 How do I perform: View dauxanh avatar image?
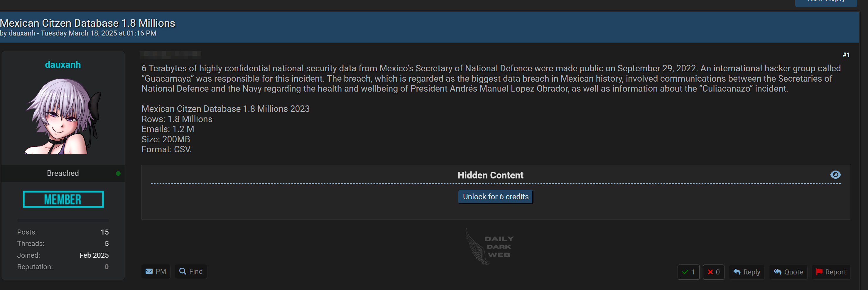[x=63, y=116]
